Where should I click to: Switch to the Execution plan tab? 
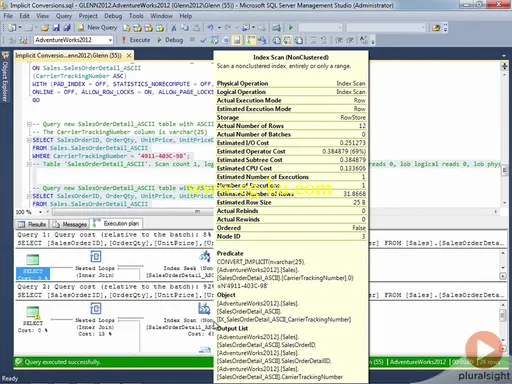coord(117,224)
